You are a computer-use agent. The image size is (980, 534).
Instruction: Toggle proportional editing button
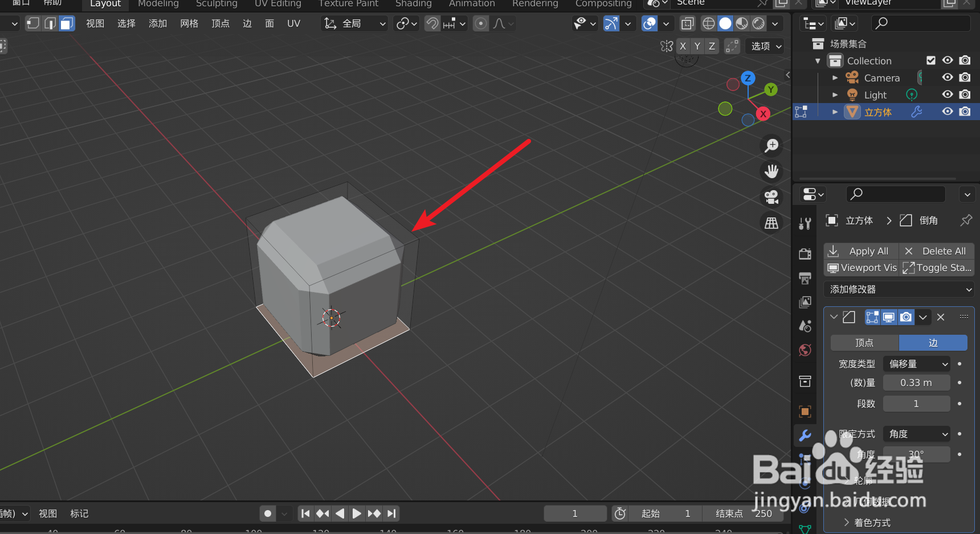pyautogui.click(x=481, y=23)
